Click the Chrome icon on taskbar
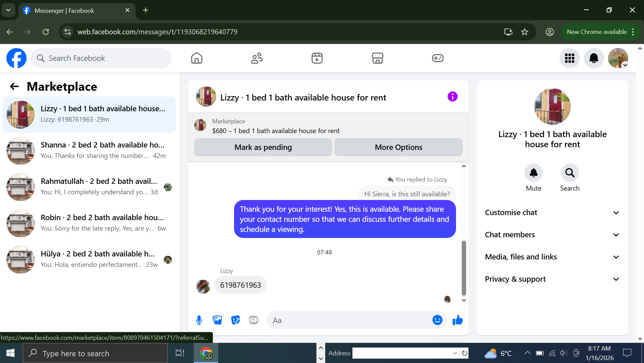This screenshot has width=644, height=363. pos(206,353)
